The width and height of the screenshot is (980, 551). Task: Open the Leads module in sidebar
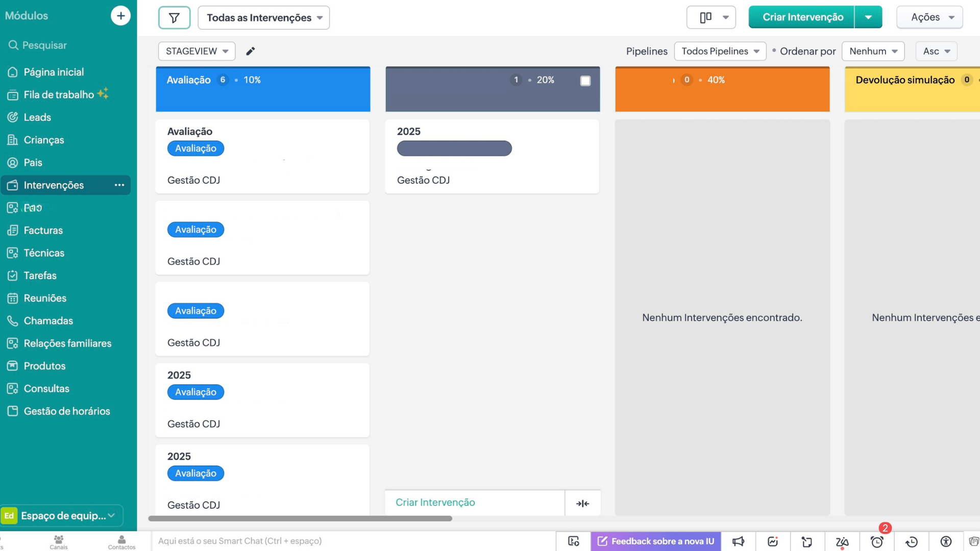(37, 117)
